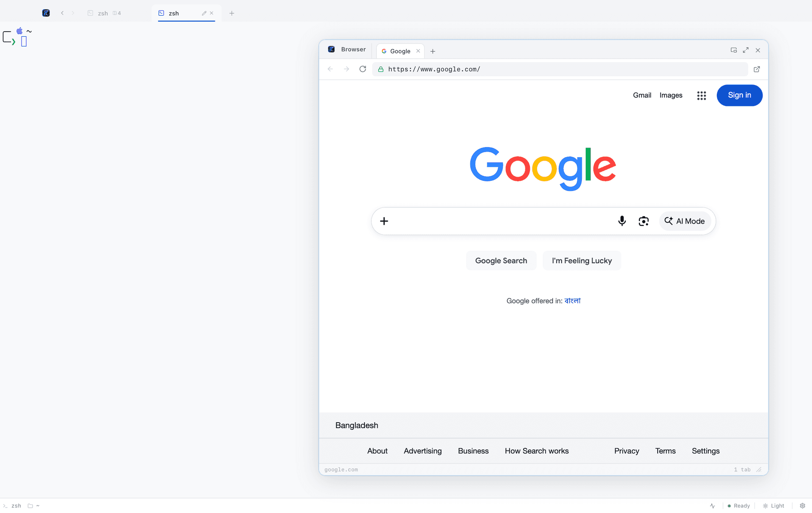
Task: Click the browser panel resize grip icon
Action: click(x=759, y=469)
